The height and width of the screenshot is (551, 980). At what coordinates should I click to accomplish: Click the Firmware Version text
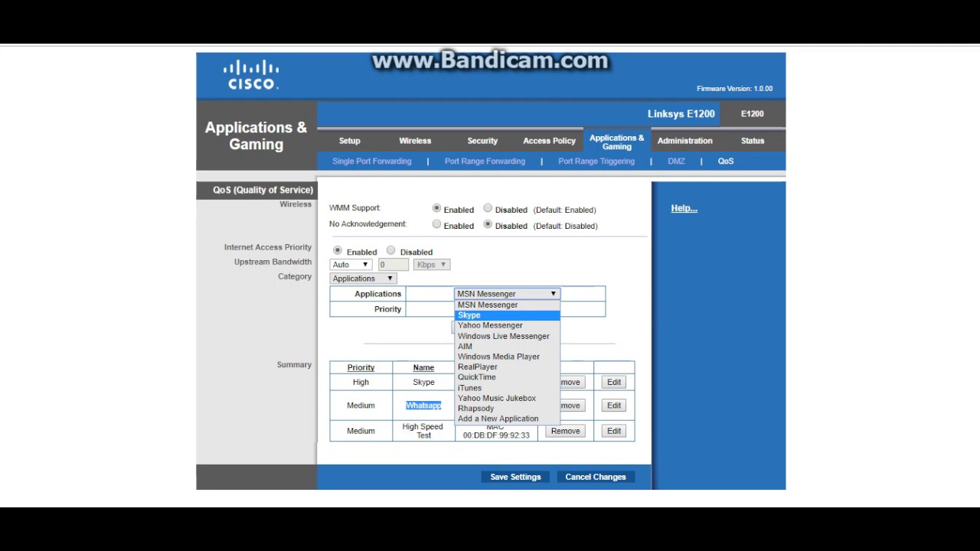[735, 89]
